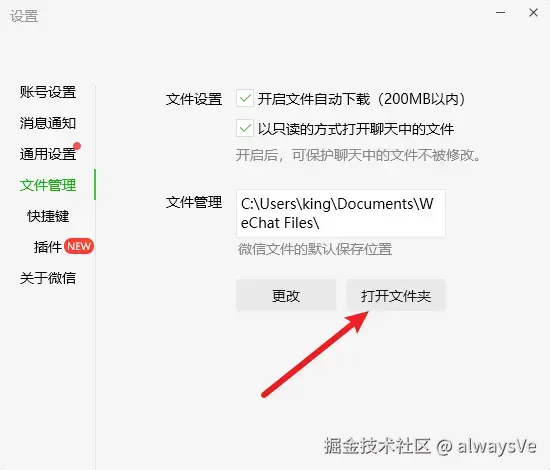
Task: Click the red NEW badge beside 插件
Action: pyautogui.click(x=79, y=246)
